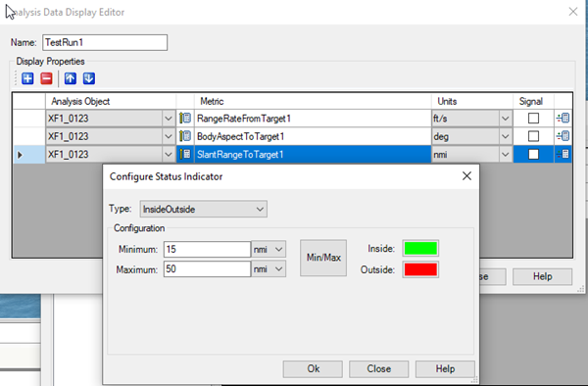
Task: Select the RangeRateFromTarget1 metric cell
Action: tap(313, 119)
